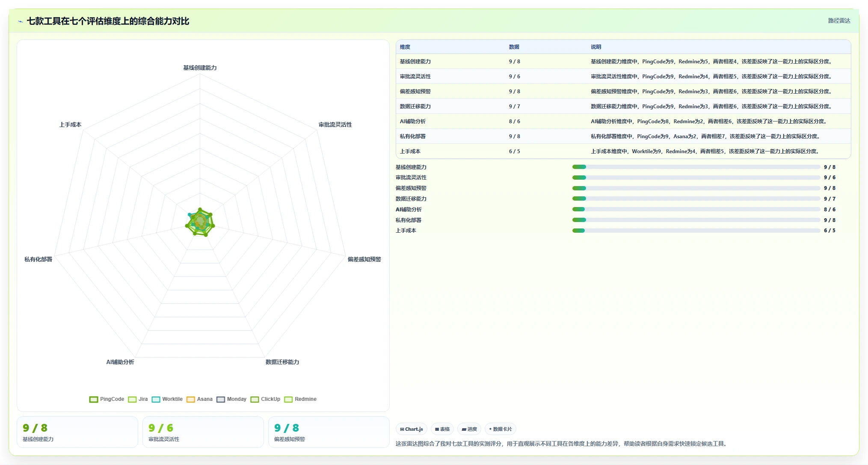
Task: Toggle PingCode dataset in chart legend
Action: 107,399
